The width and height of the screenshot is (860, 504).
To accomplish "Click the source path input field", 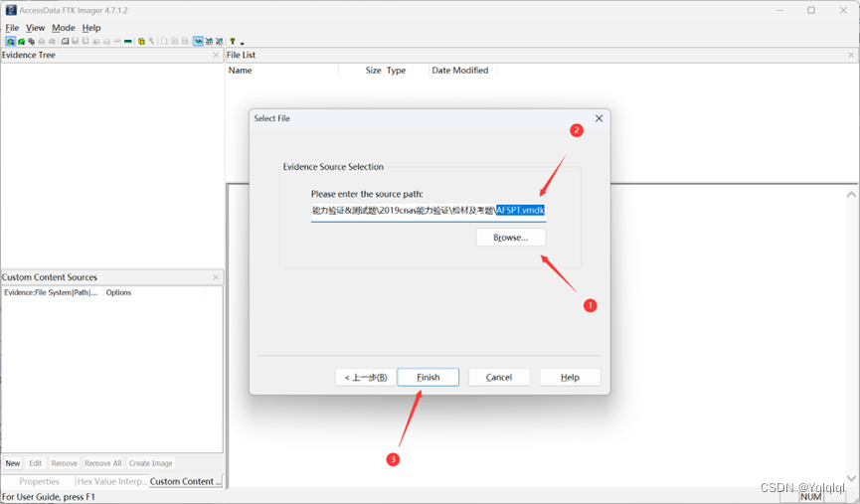I will coord(429,211).
